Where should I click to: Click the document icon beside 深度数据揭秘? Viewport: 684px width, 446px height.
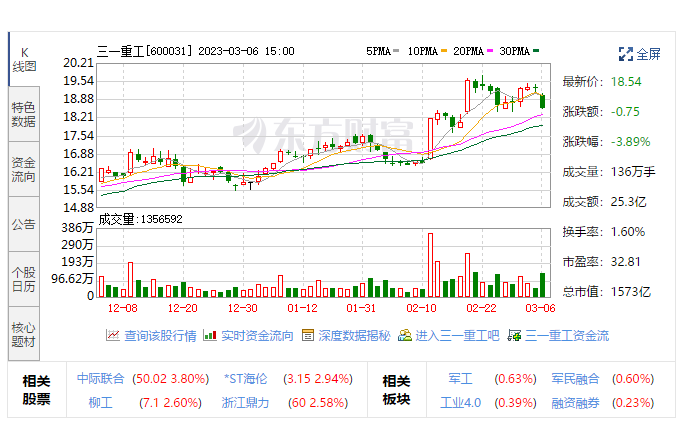click(308, 335)
